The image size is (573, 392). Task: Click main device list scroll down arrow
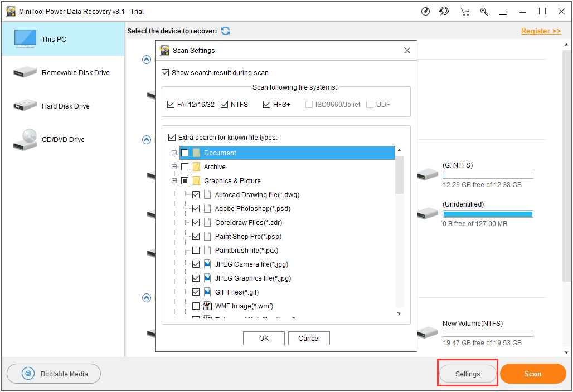click(566, 352)
